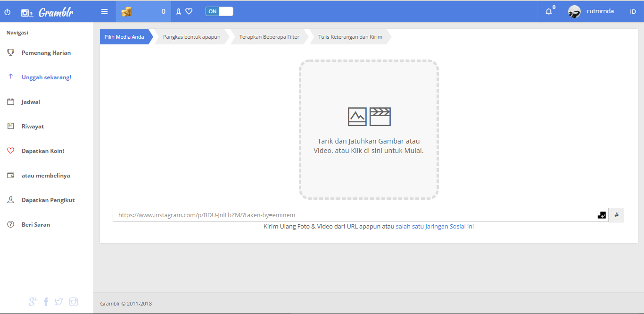Click the trophy icon beside Pemenang Harian
This screenshot has width=644, height=314.
tap(11, 52)
